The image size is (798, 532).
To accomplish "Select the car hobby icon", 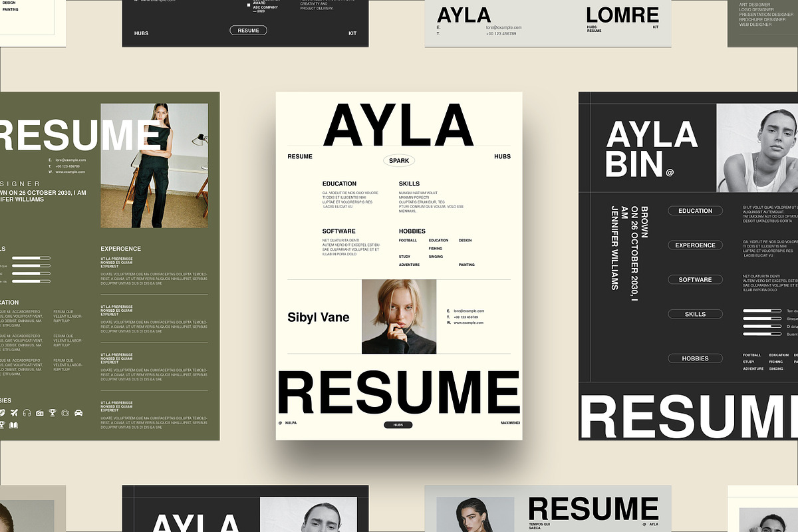I will click(78, 413).
